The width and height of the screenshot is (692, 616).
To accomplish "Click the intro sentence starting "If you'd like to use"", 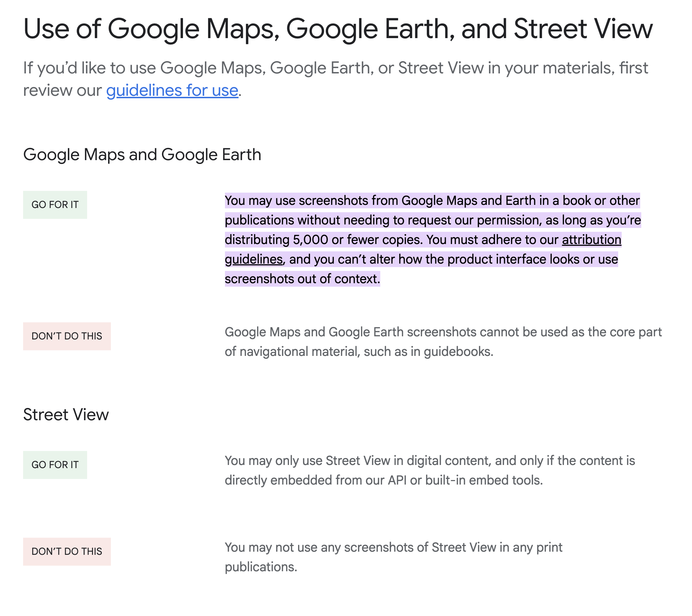I will click(x=335, y=68).
